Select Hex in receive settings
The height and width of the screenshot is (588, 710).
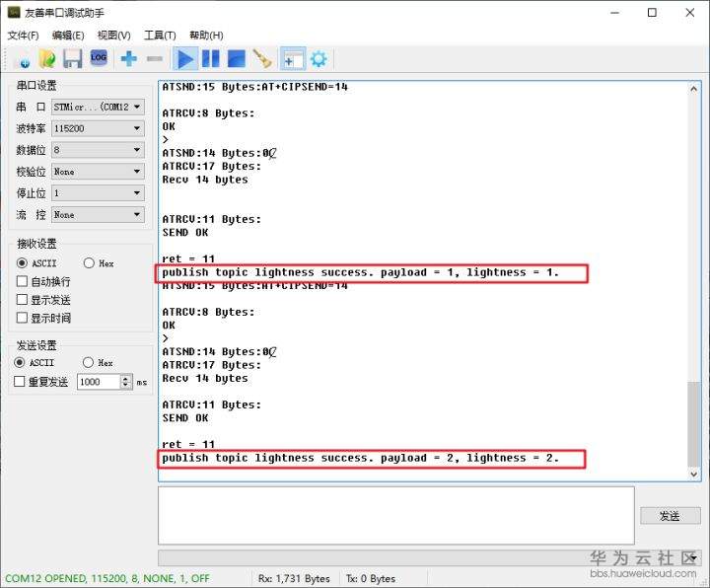point(99,263)
